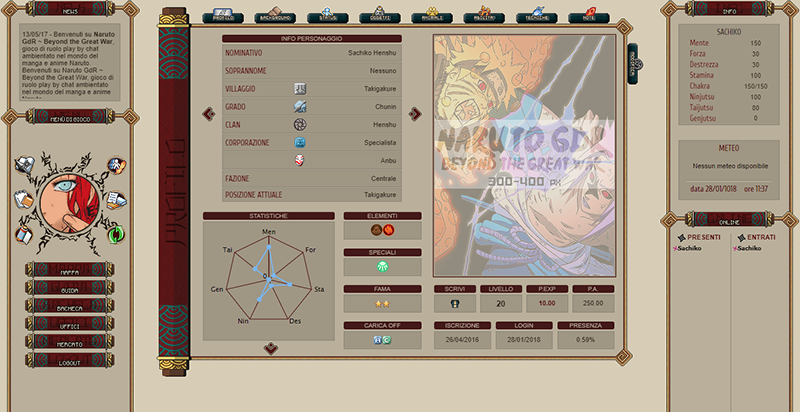Click the down arrow below the statistics

(270, 348)
